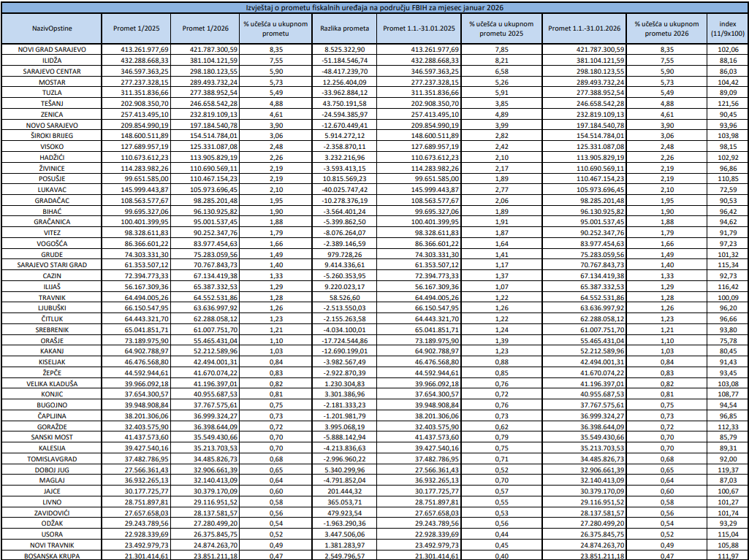Viewport: 749px width, 560px height.
Task: Click the MOSTAR municipality cell
Action: [x=52, y=83]
